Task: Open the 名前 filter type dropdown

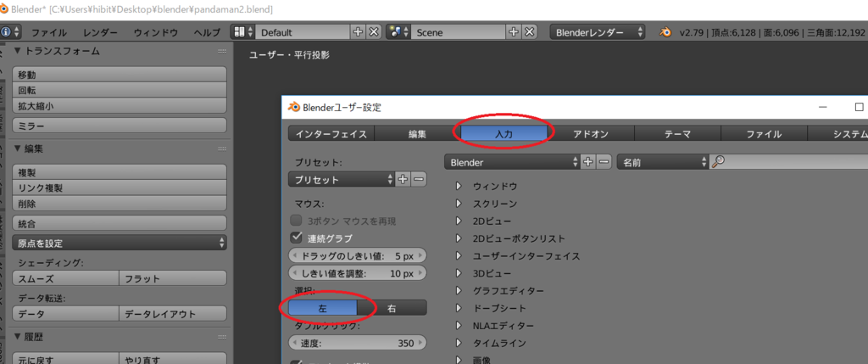Action: (x=662, y=162)
